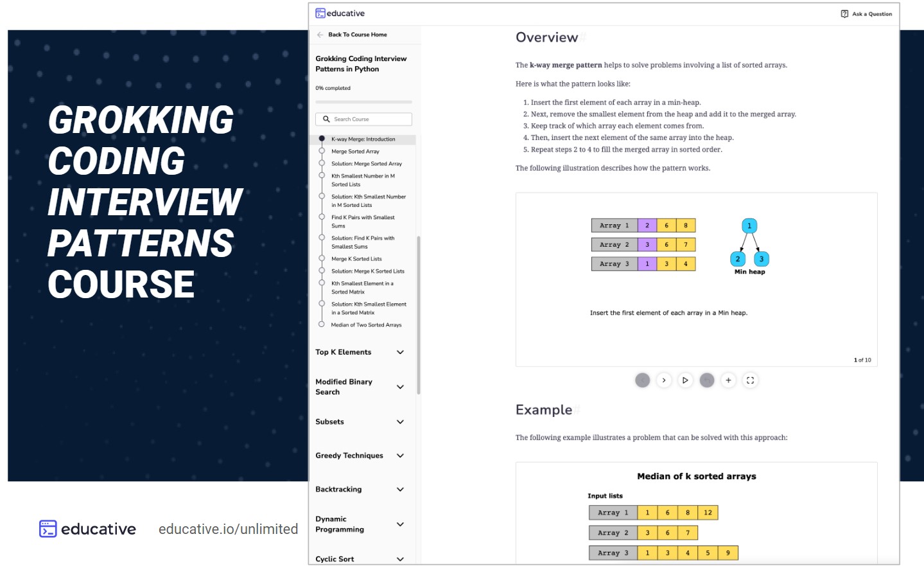Expand the Cyclic Sort chevron
Screen dimensions: 924x568
pyautogui.click(x=400, y=559)
